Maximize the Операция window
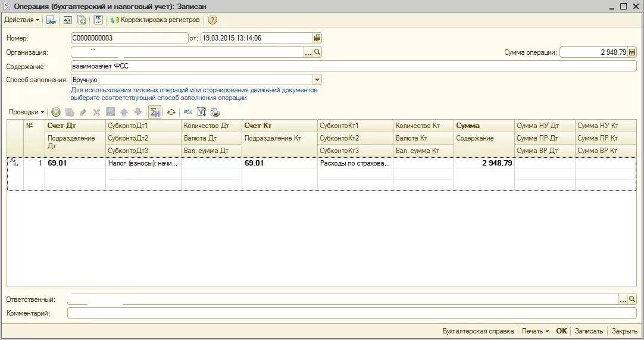This screenshot has width=644, height=340. point(623,6)
